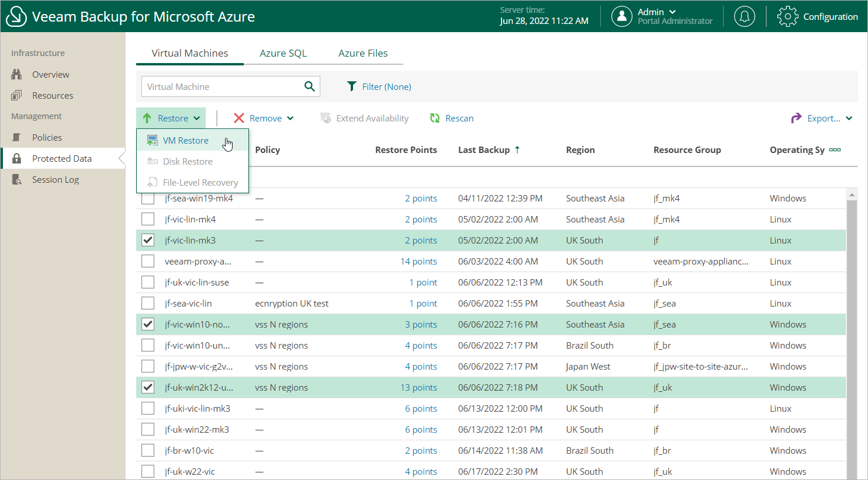This screenshot has height=480, width=868.
Task: Click the Rescan refresh icon
Action: (x=435, y=118)
